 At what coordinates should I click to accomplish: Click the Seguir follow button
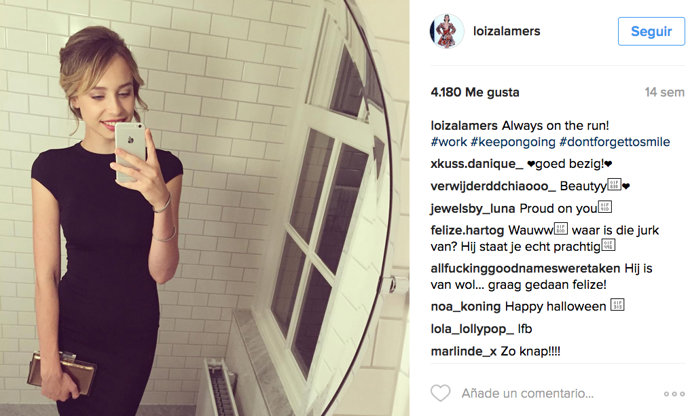click(651, 31)
